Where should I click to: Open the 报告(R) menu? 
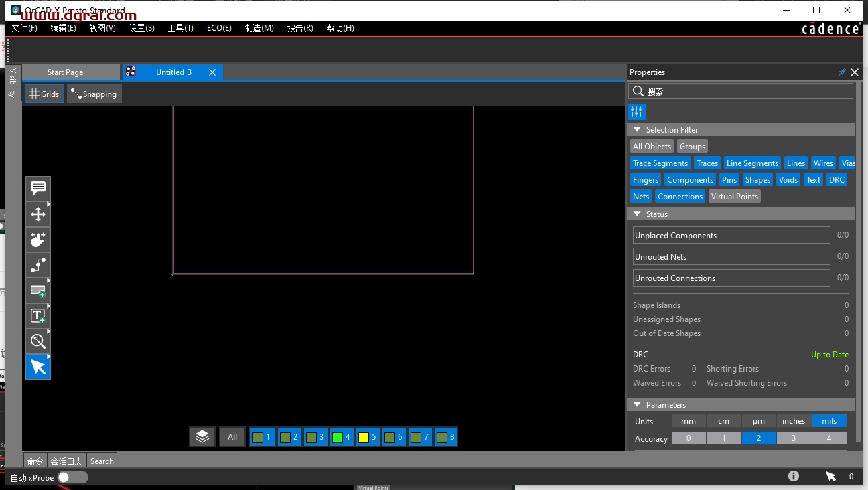click(x=300, y=28)
